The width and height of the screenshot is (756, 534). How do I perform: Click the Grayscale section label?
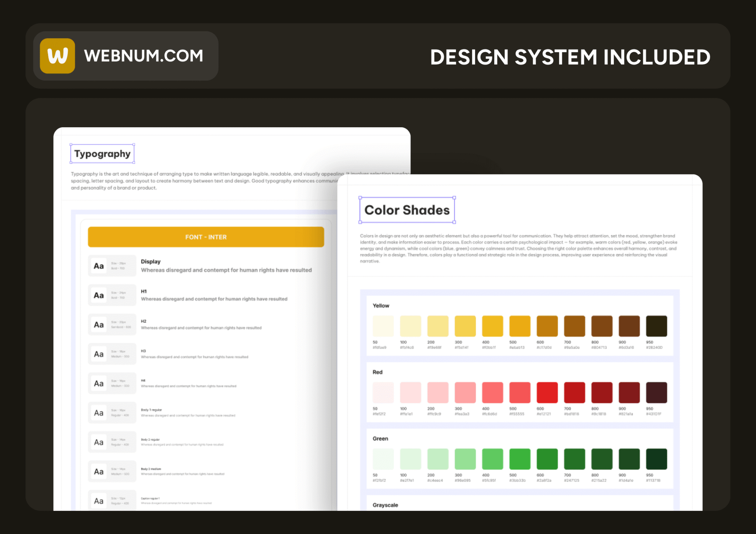tap(385, 505)
